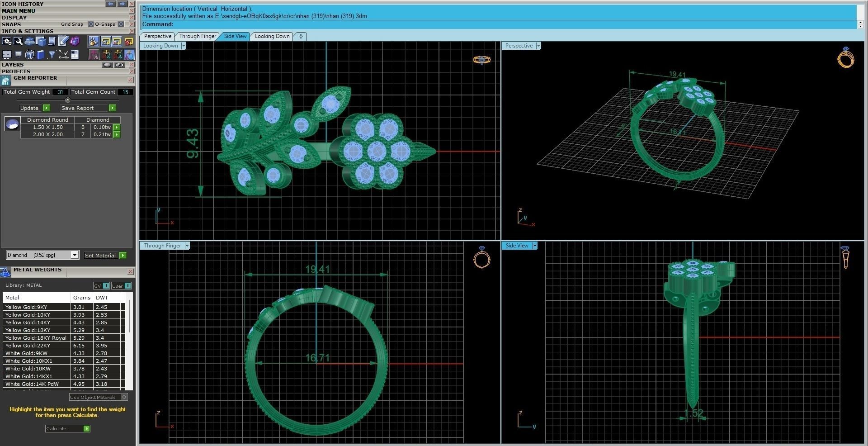Click the selection filter funnel icon

(x=52, y=55)
